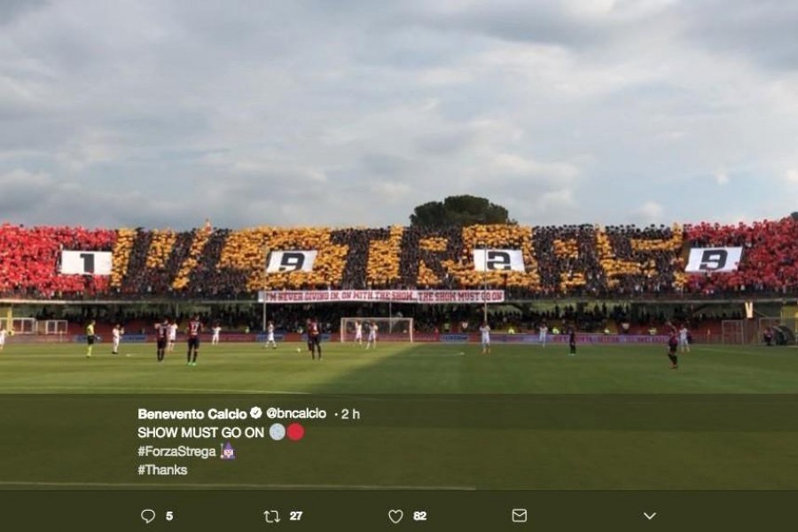Open the #ForzaStrega hashtag
The width and height of the screenshot is (798, 532).
[x=176, y=451]
